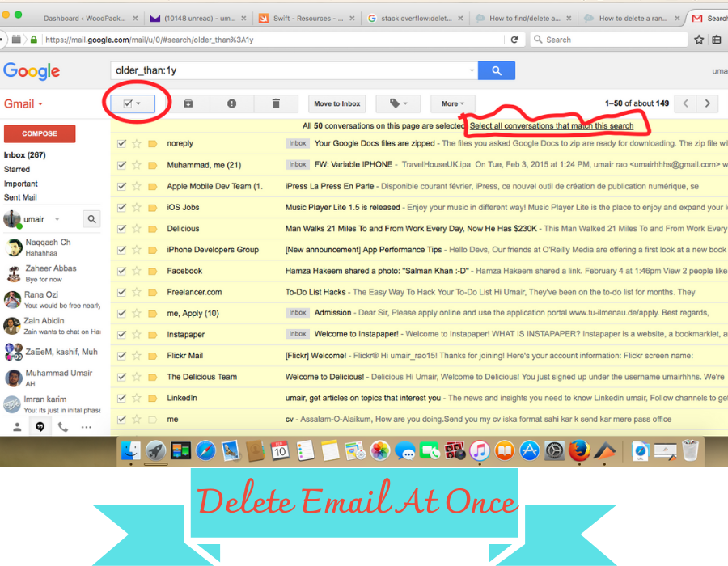Open Safari from the dock
This screenshot has width=728, height=566.
[205, 450]
